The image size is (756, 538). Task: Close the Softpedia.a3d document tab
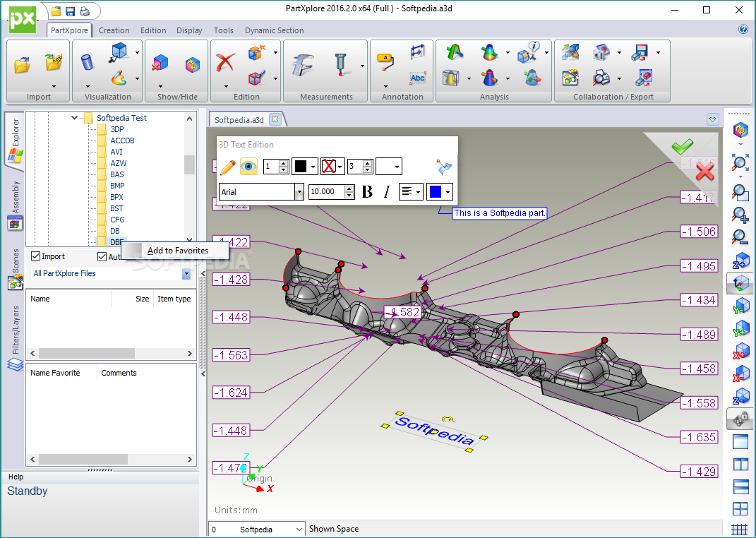point(275,119)
